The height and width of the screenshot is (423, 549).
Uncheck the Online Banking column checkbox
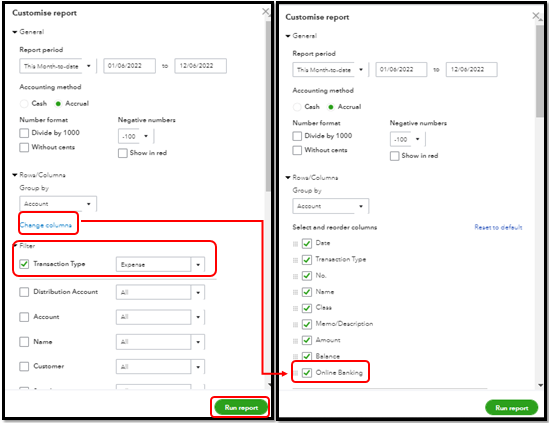307,373
